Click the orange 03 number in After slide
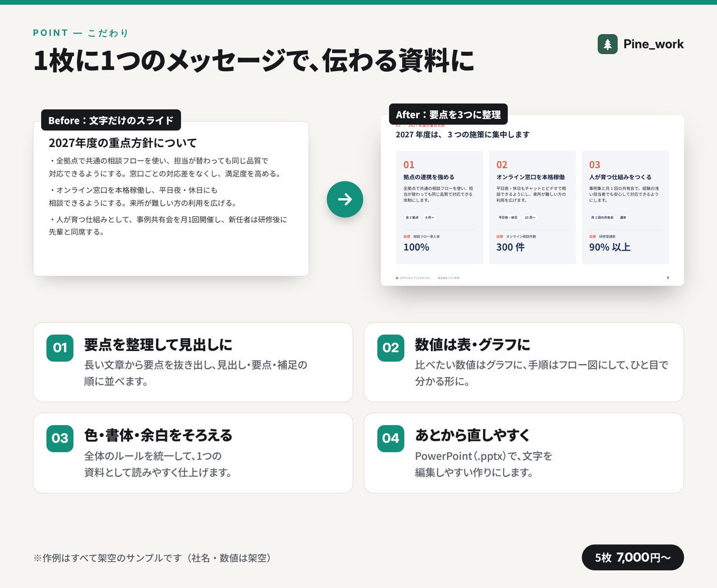Image resolution: width=717 pixels, height=588 pixels. click(x=595, y=165)
